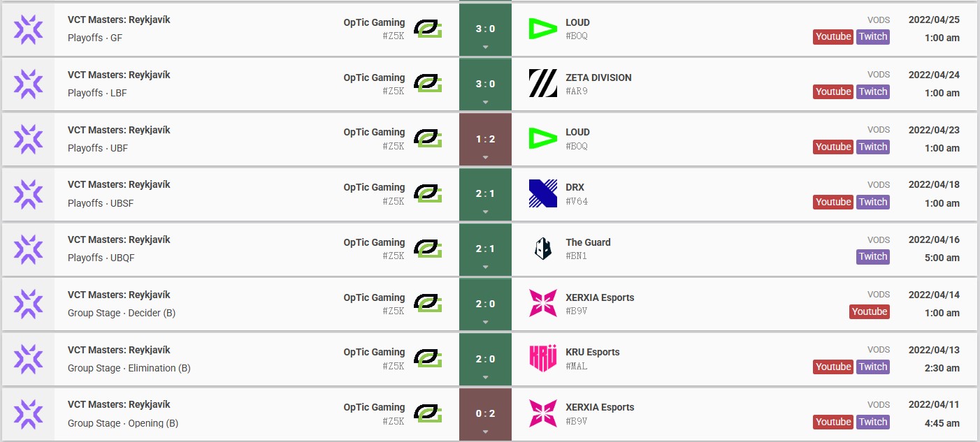
Task: Click the OpTic Gaming logo in the LBF row
Action: (x=427, y=84)
